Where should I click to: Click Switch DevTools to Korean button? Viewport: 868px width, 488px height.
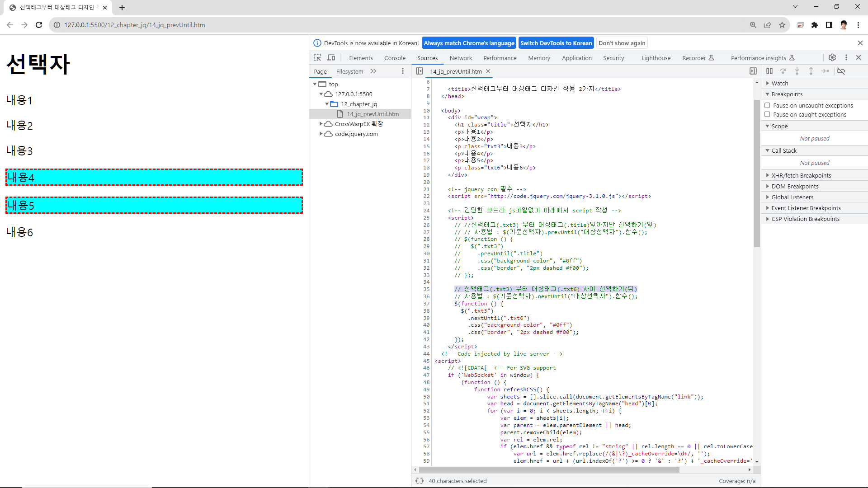(x=556, y=43)
